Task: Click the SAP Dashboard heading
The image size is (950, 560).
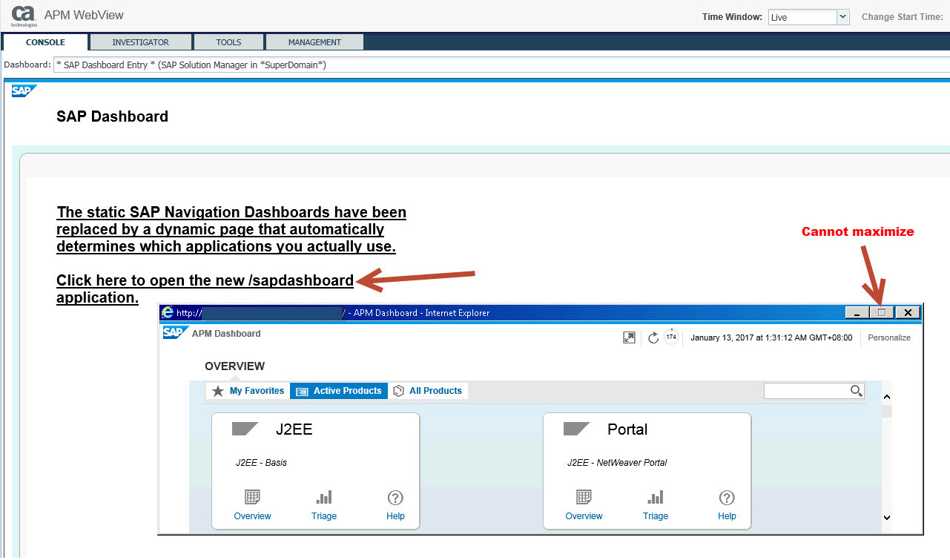Action: pos(112,116)
